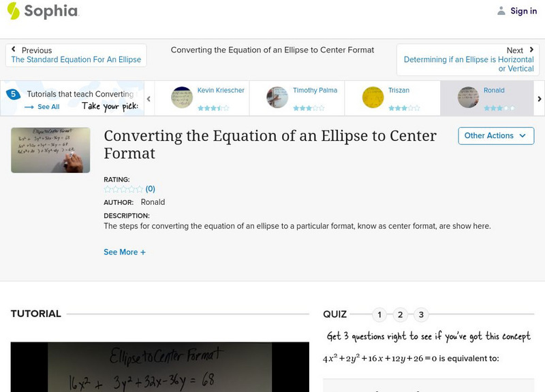Open the Other Actions dropdown
The height and width of the screenshot is (392, 545).
click(x=495, y=135)
